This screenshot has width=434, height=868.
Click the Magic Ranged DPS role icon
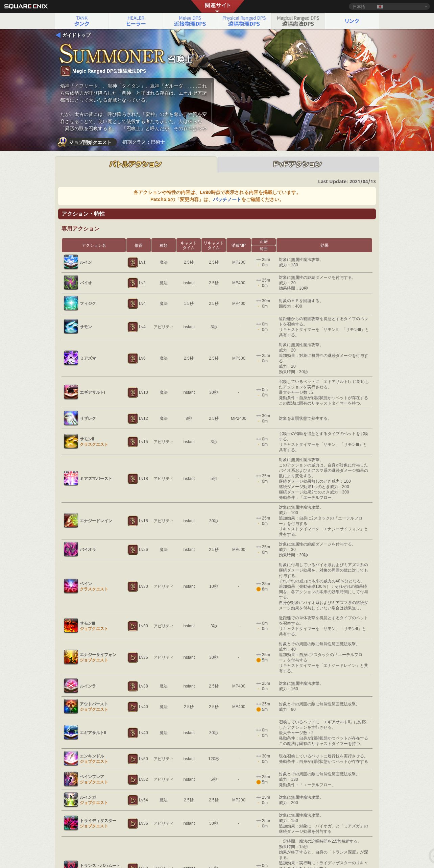65,71
